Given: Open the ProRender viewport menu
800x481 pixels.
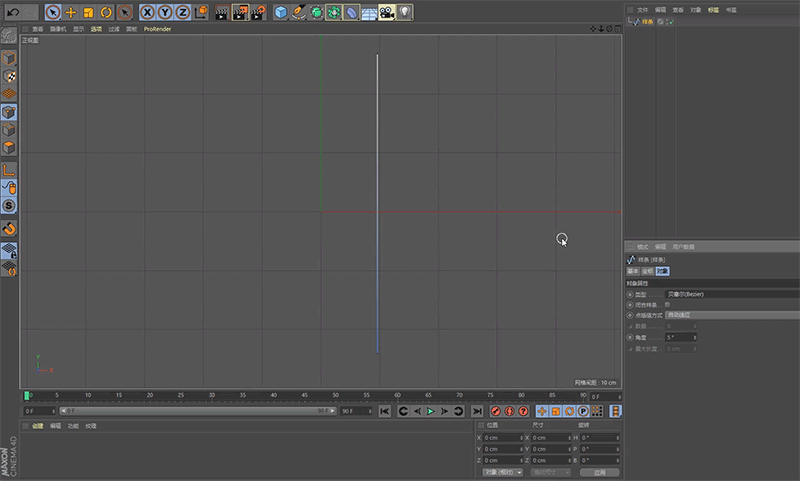Looking at the screenshot, I should (157, 29).
